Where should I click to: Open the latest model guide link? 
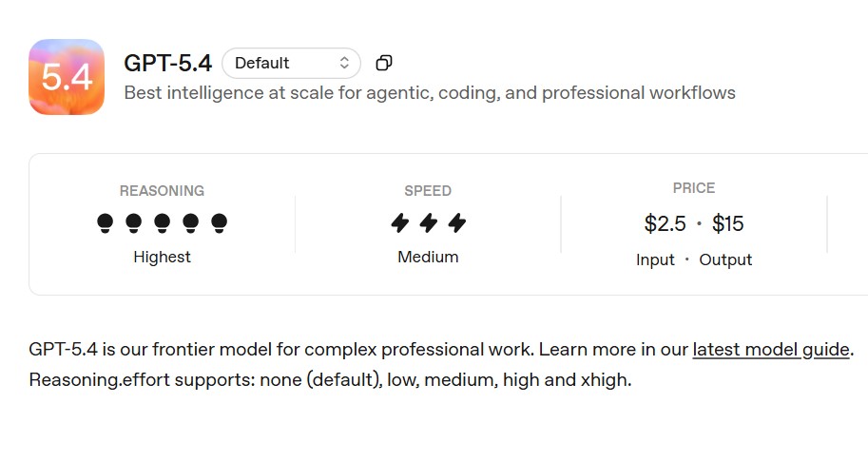771,349
